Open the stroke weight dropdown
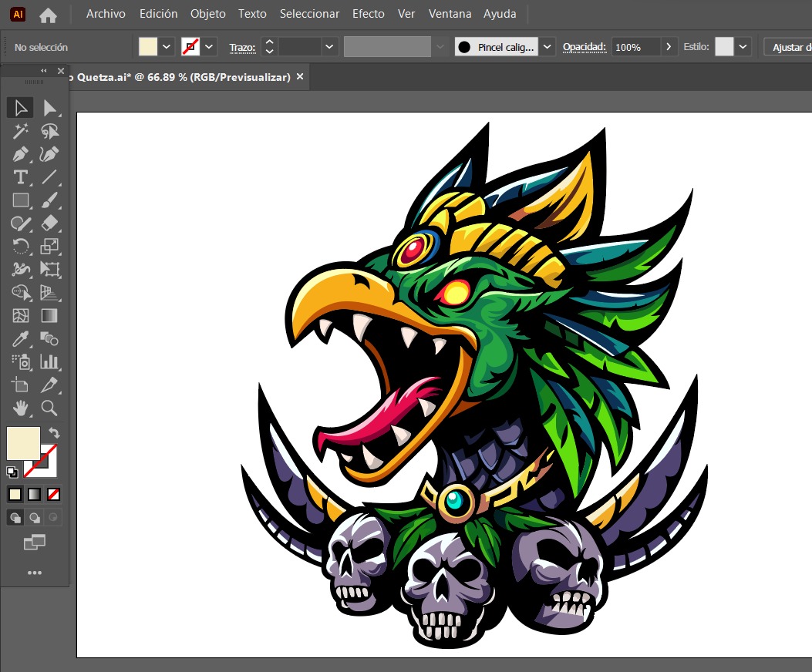This screenshot has height=672, width=812. pos(329,47)
